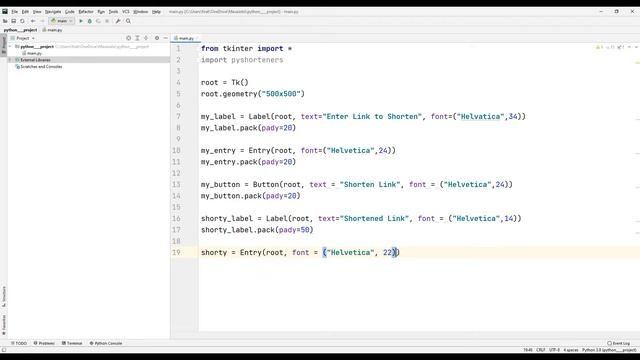This screenshot has width=640, height=360.
Task: Click the Search Everywhere magnifier icon
Action: pos(128,21)
